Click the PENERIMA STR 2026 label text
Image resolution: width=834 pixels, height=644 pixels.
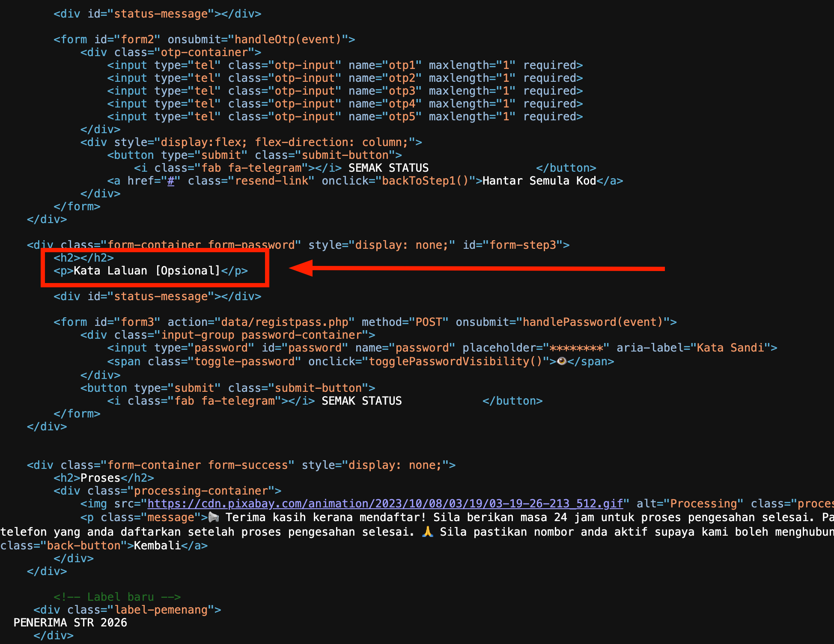point(70,623)
